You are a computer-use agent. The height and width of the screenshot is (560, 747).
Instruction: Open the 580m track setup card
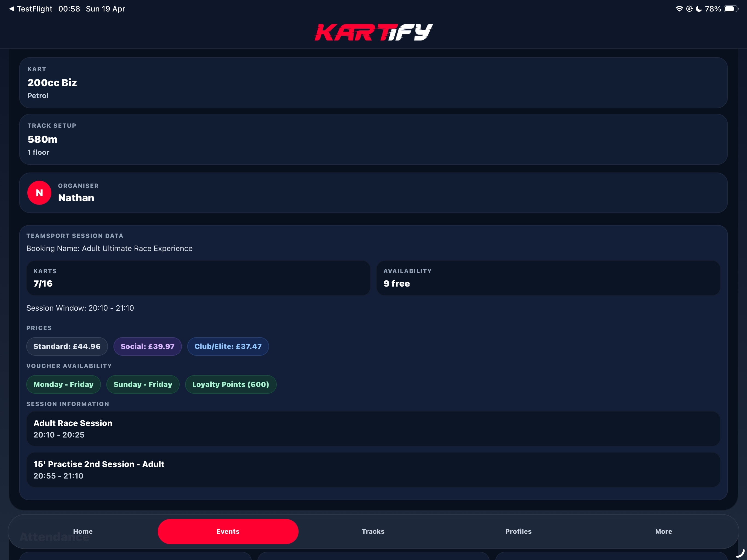click(x=373, y=139)
